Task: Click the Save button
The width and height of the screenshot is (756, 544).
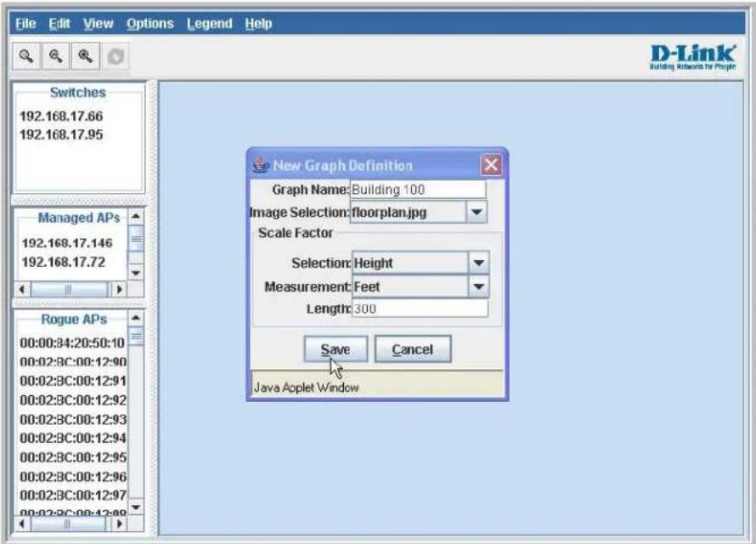Action: point(336,349)
